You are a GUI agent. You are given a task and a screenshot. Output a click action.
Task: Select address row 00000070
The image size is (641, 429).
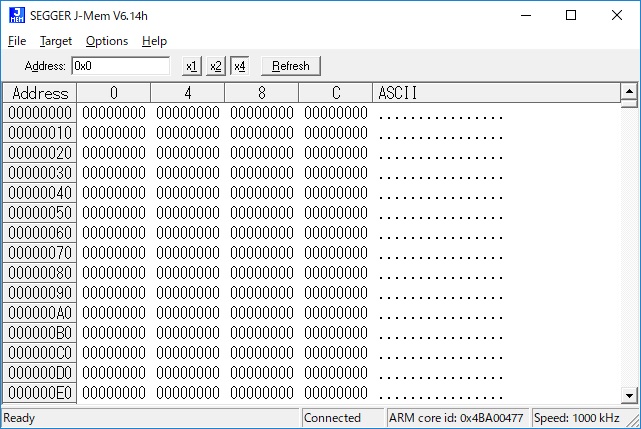40,253
